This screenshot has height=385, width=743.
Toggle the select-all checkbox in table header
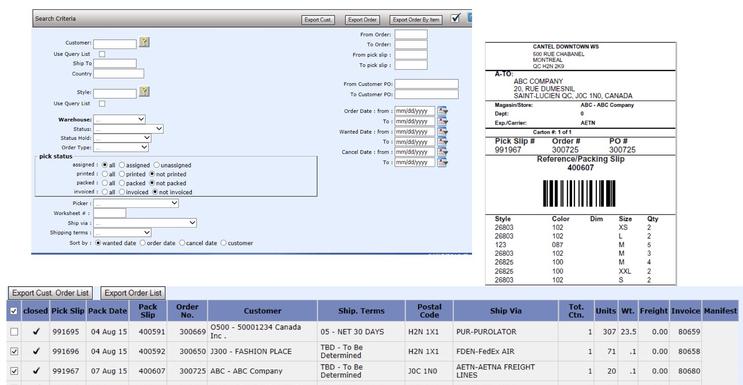point(14,311)
